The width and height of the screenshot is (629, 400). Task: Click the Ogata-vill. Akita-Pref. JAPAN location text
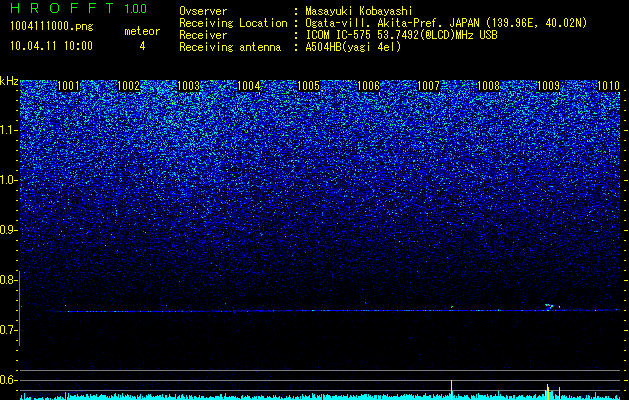(446, 23)
